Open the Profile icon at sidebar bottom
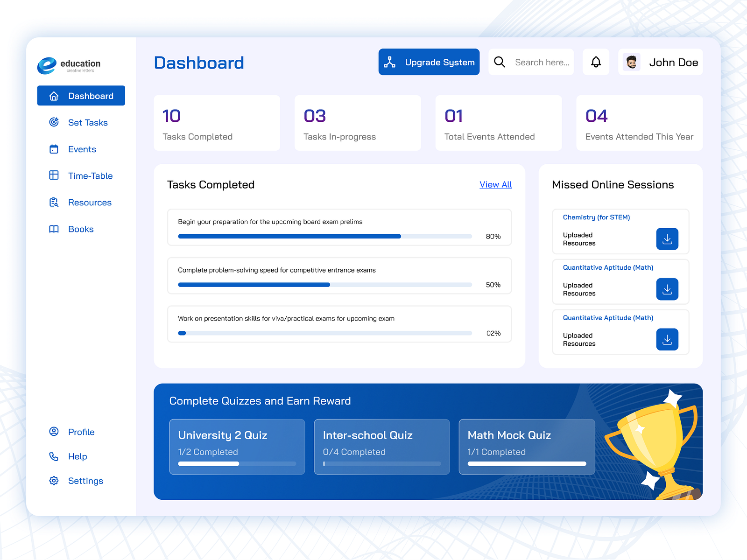 (x=54, y=432)
